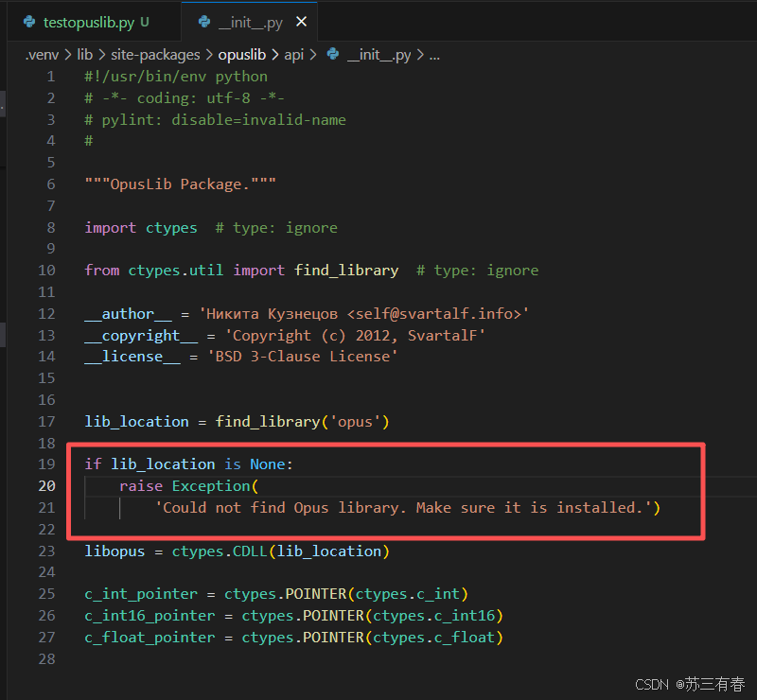Open the site-packages breadcrumb dropdown
This screenshot has height=700, width=757.
point(155,55)
